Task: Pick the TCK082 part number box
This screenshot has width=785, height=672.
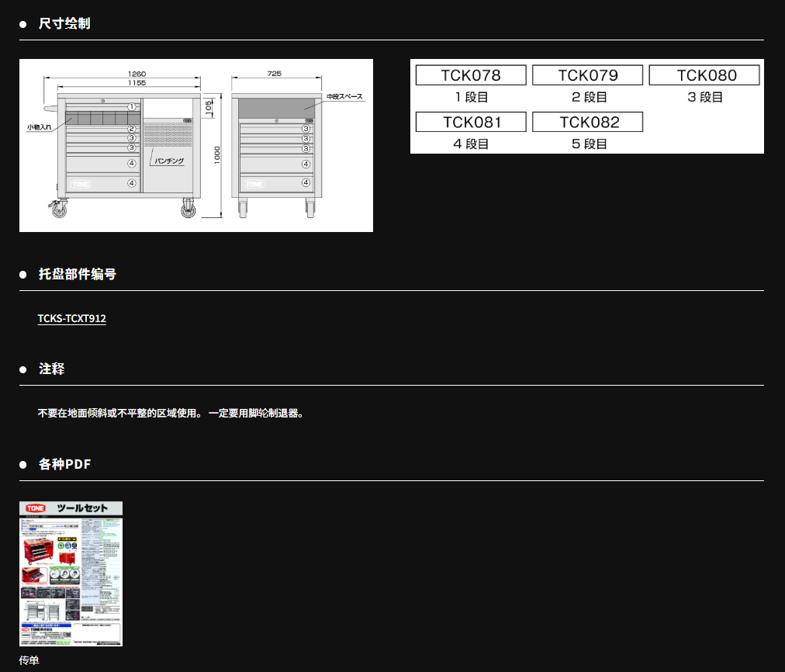Action: [588, 122]
